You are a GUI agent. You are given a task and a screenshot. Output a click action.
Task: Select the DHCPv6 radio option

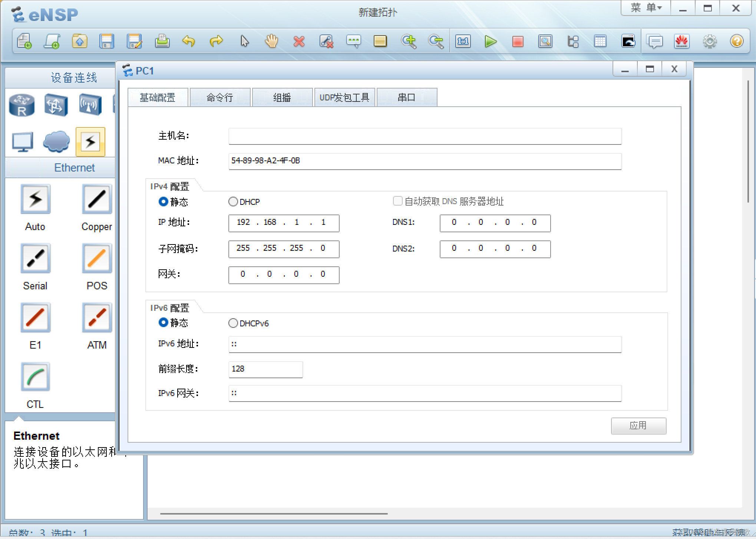(233, 323)
